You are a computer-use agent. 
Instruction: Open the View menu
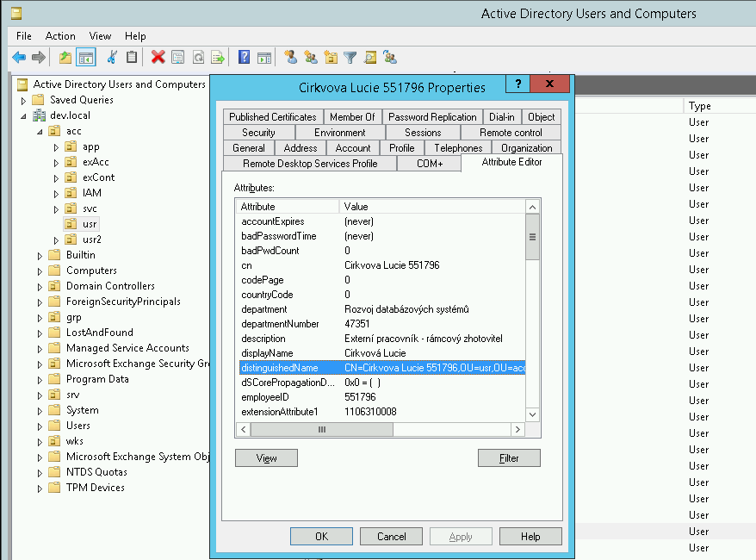pyautogui.click(x=100, y=36)
